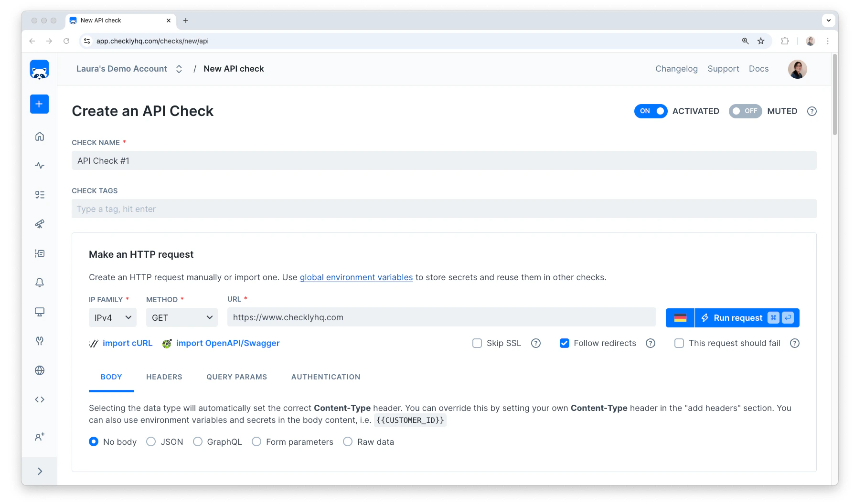Open the code snippets icon in sidebar
Image resolution: width=854 pixels, height=504 pixels.
click(x=40, y=399)
